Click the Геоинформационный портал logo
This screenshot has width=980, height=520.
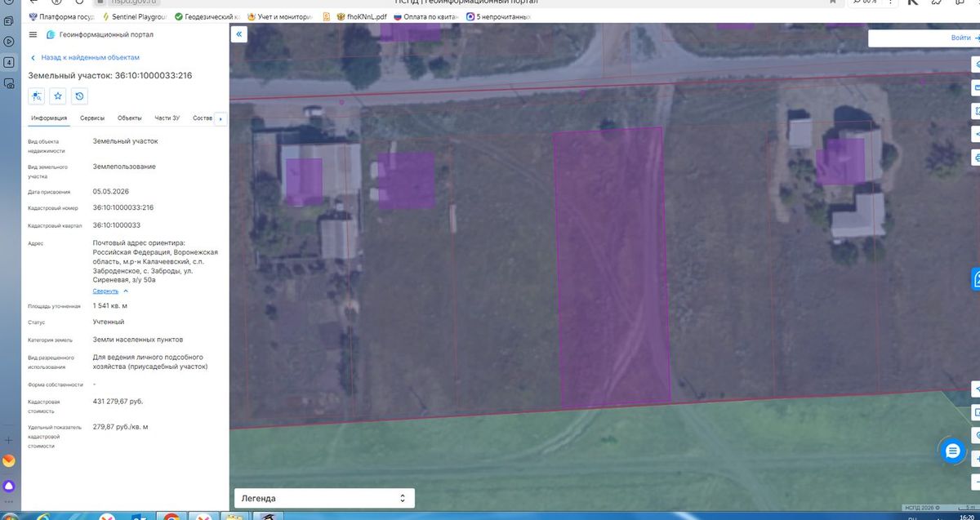pos(100,34)
